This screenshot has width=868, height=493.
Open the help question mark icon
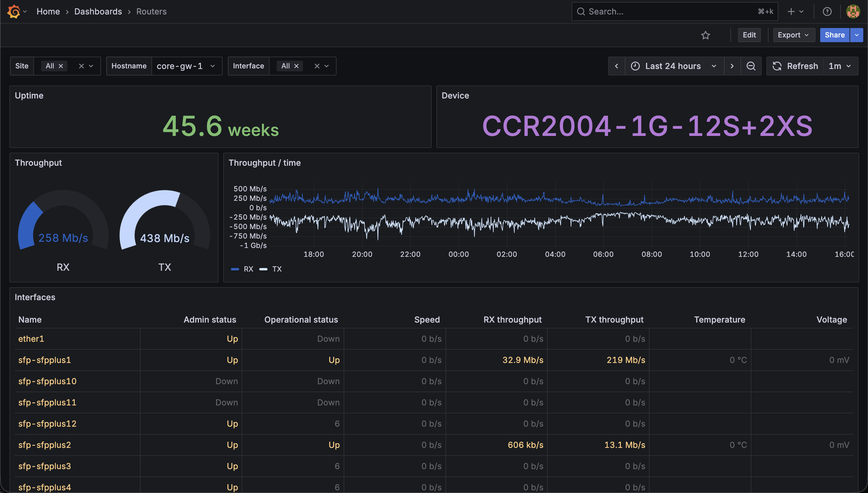click(x=827, y=11)
